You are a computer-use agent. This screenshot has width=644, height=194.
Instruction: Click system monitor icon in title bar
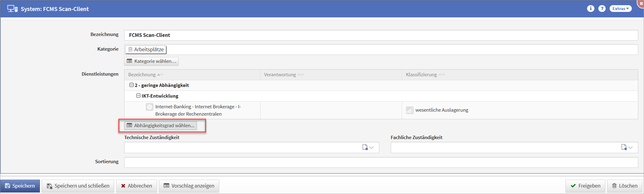12,9
